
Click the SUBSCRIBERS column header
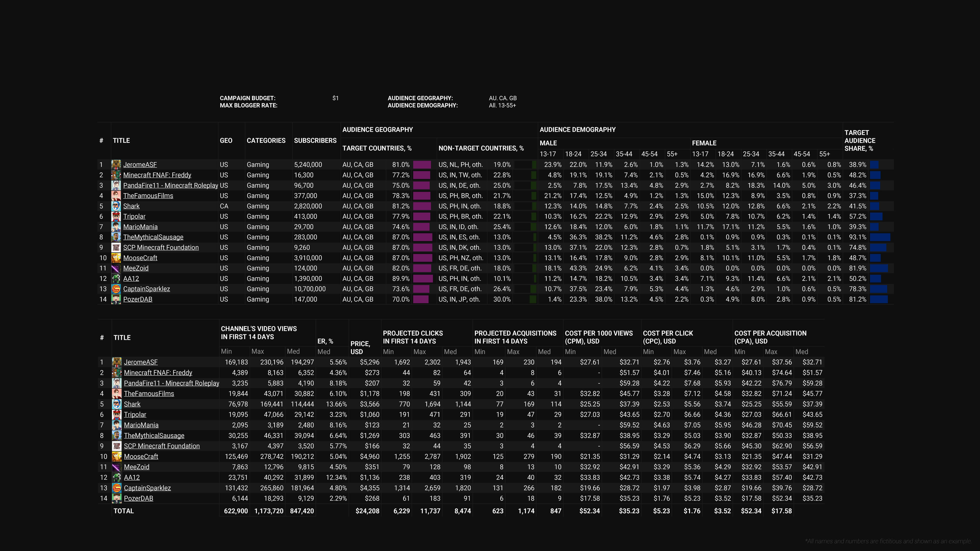coord(315,140)
